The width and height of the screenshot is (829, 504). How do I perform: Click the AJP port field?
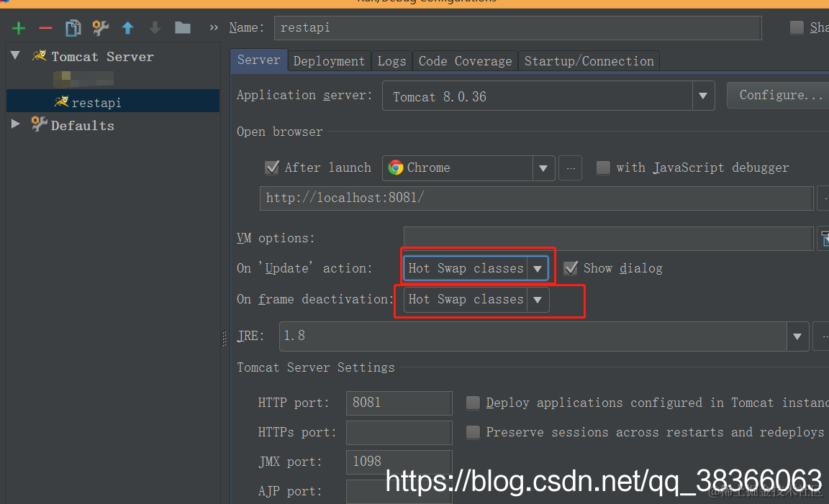pos(399,491)
